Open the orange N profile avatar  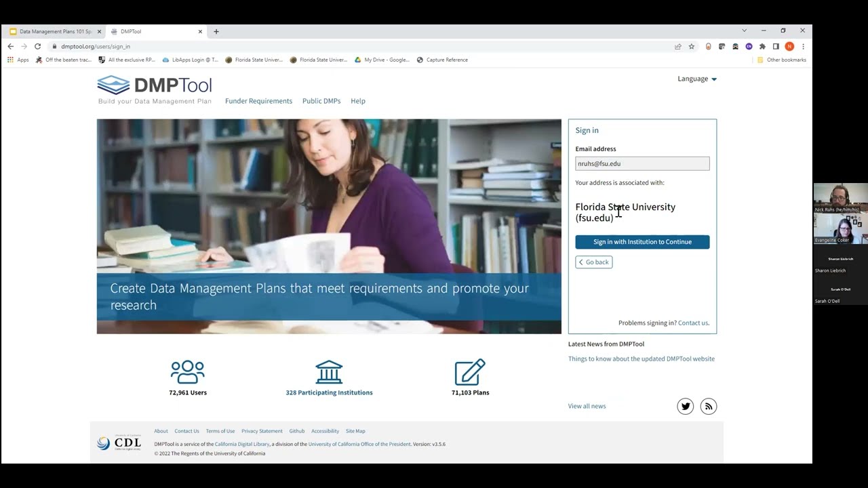(x=789, y=47)
